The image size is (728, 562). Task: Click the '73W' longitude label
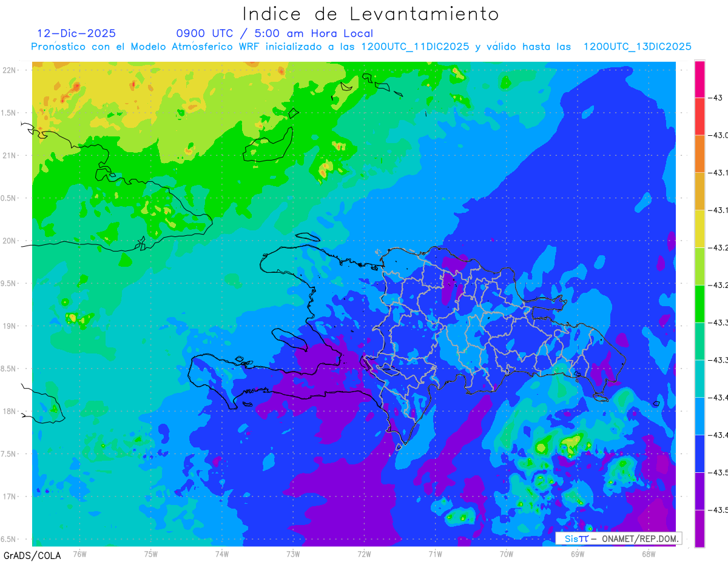point(293,554)
